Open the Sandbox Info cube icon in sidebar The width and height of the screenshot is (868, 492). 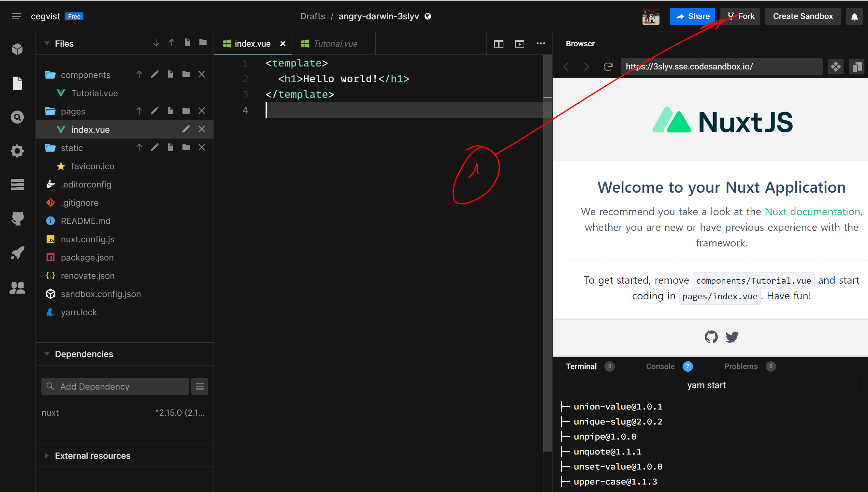click(17, 49)
